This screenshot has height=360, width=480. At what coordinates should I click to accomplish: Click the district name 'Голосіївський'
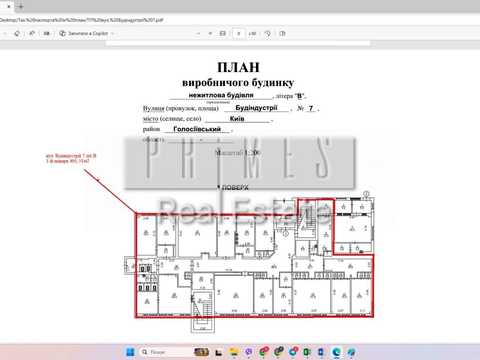tap(197, 129)
